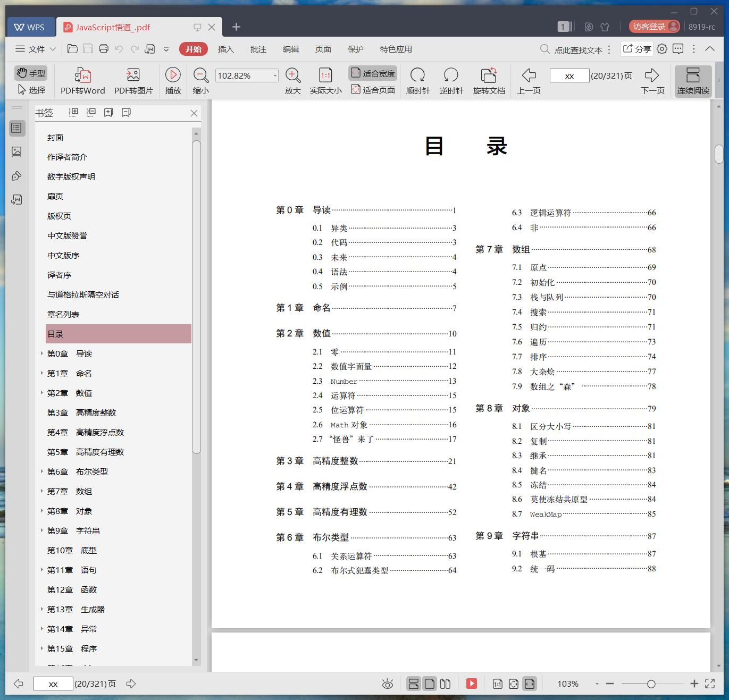Click the bookmarks panel scrollbar
Viewport: 729px width, 700px height.
196,297
